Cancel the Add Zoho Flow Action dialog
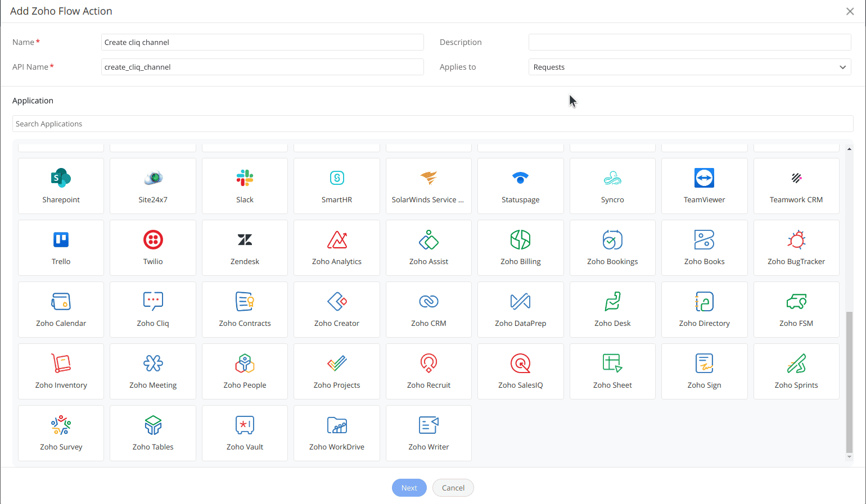This screenshot has width=866, height=504. click(x=453, y=488)
